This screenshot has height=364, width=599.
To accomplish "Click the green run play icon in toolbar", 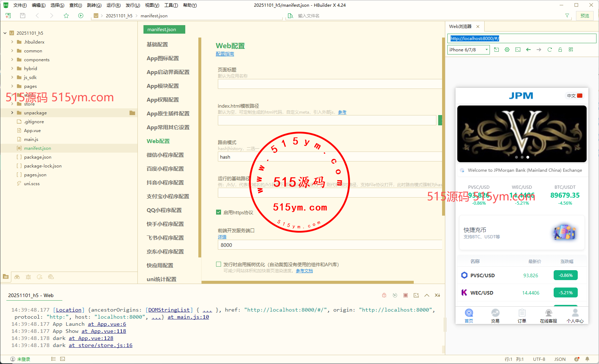I will [81, 16].
